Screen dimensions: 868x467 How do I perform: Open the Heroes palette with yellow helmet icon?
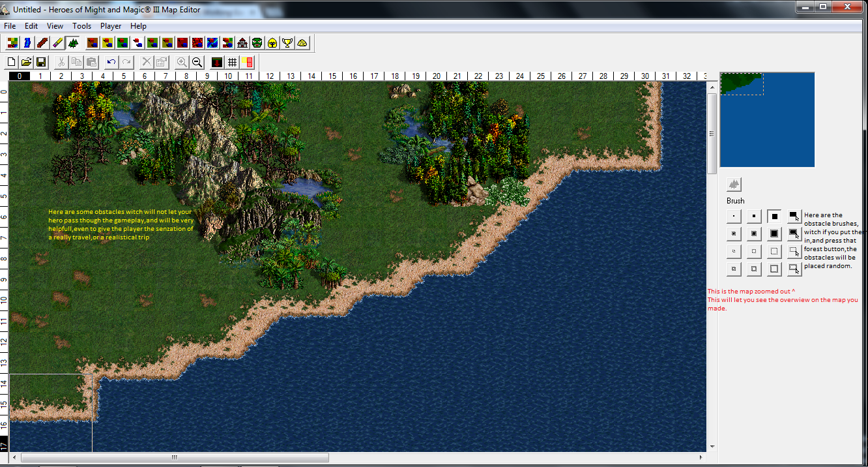(272, 43)
